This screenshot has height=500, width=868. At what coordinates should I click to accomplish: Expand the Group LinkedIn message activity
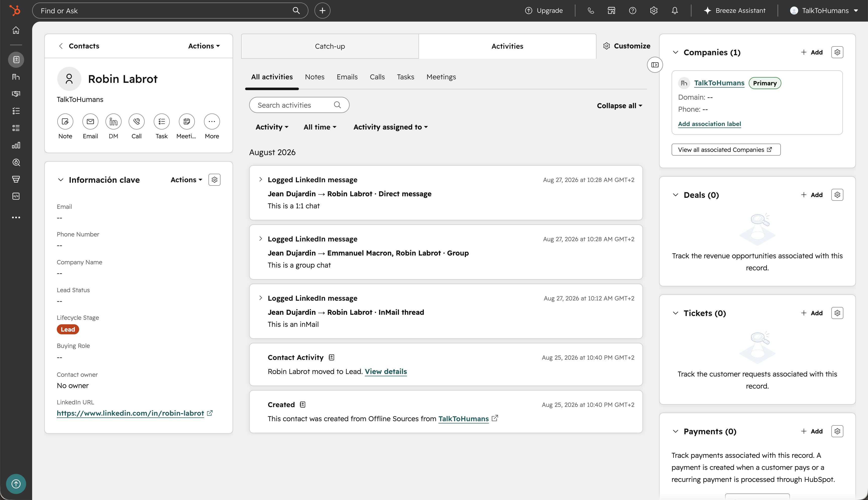coord(260,239)
